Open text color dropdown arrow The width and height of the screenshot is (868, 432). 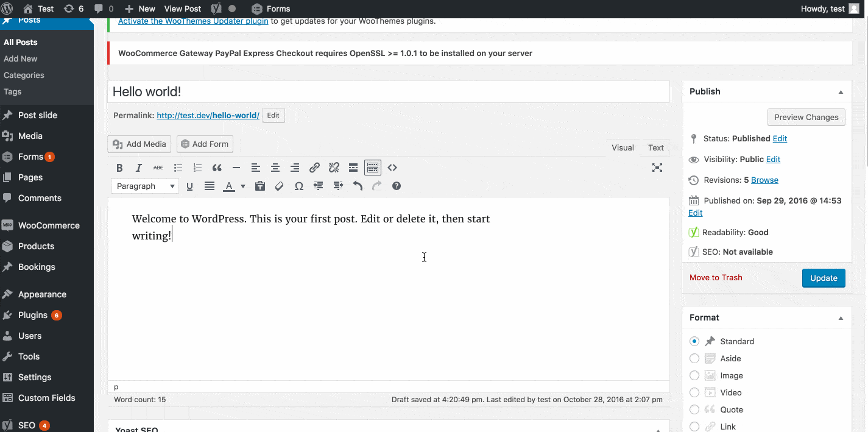tap(243, 186)
